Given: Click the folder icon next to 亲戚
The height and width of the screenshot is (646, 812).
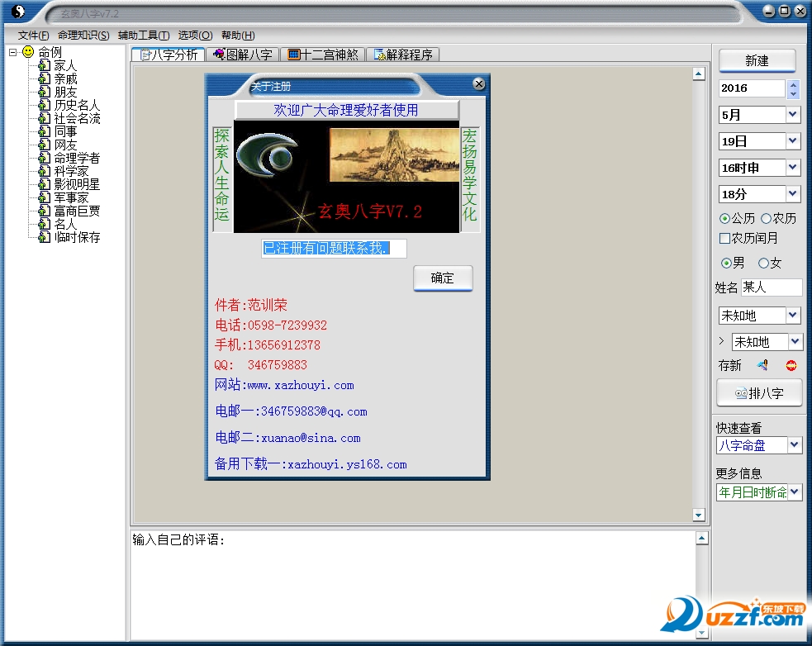Looking at the screenshot, I should 45,78.
